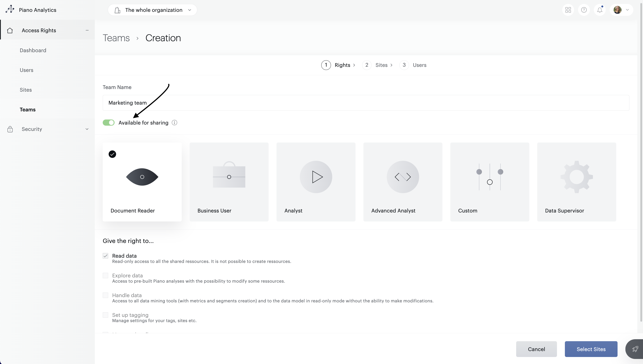Uncheck the Read data checkbox
643x364 pixels.
[105, 256]
